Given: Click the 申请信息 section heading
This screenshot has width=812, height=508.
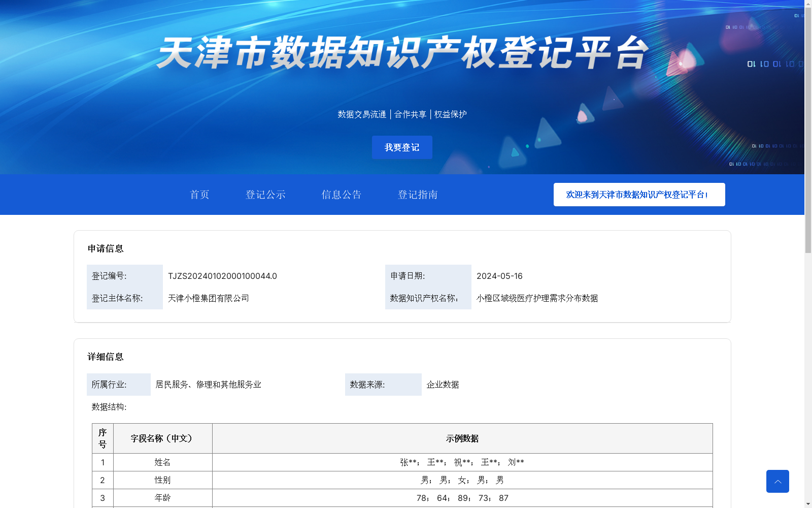Looking at the screenshot, I should coord(106,248).
